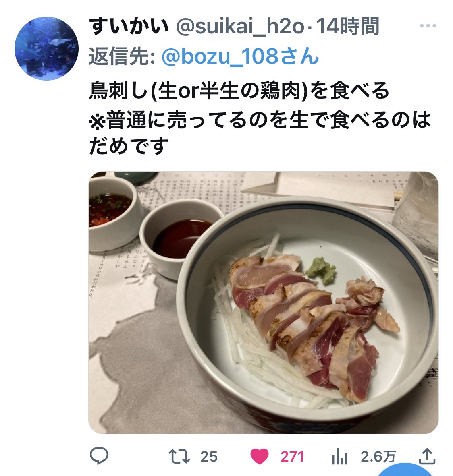This screenshot has height=476, width=453.
Task: Open tweet via 鳥刺し text line
Action: point(239,91)
